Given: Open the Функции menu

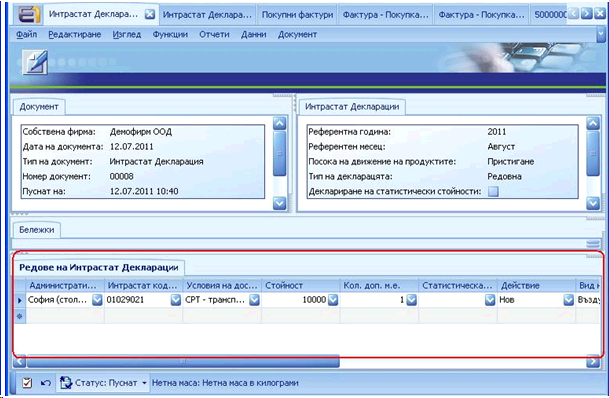Looking at the screenshot, I should tap(170, 35).
